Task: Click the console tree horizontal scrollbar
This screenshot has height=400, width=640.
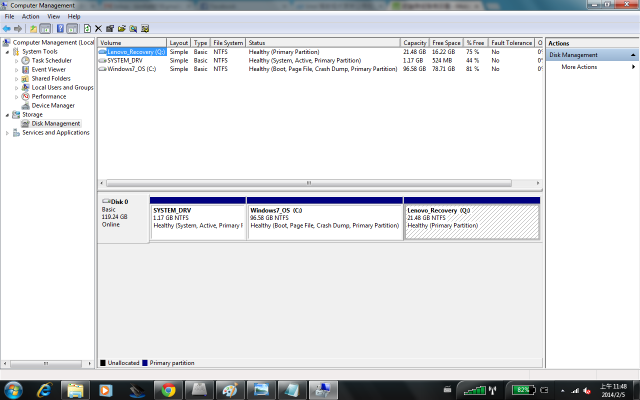Action: click(x=46, y=363)
